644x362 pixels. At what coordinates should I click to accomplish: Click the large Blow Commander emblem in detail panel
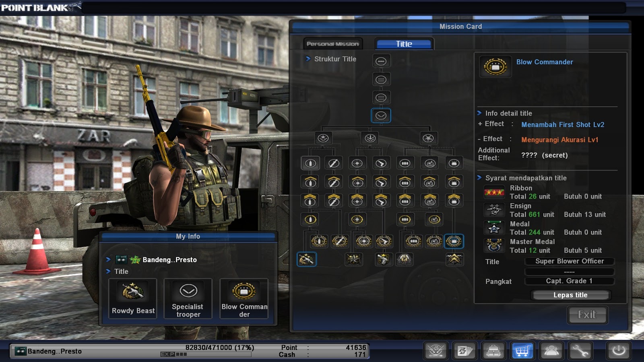coord(495,67)
